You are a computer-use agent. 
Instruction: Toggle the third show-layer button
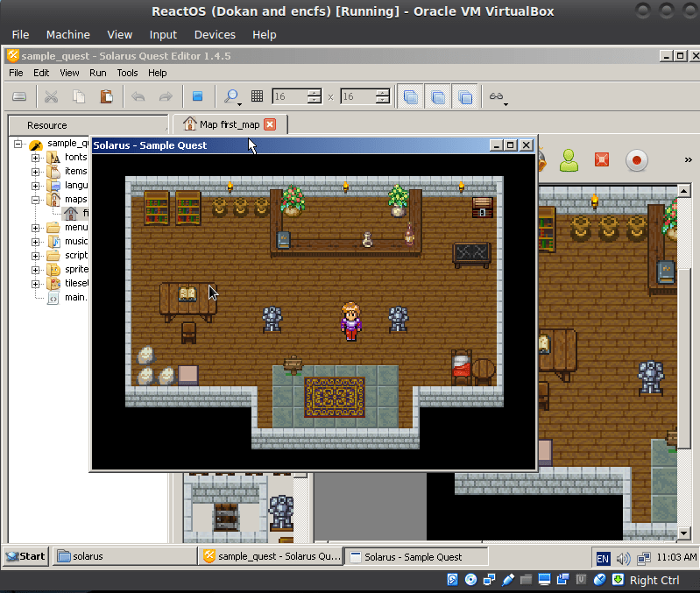[465, 96]
